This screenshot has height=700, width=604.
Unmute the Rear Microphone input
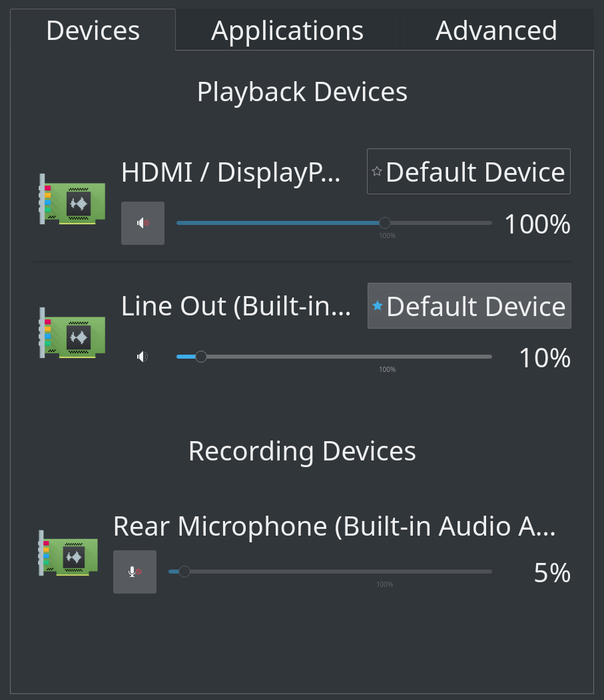pyautogui.click(x=135, y=572)
